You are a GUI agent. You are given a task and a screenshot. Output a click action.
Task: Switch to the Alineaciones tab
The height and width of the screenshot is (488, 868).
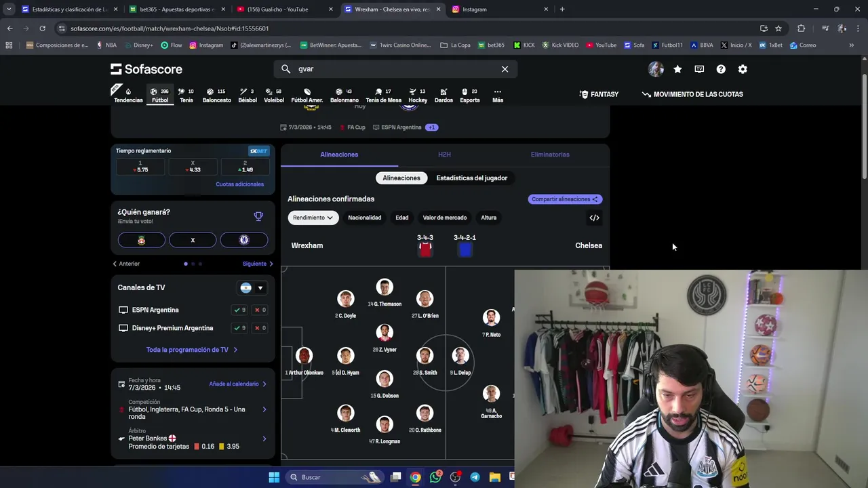point(339,155)
